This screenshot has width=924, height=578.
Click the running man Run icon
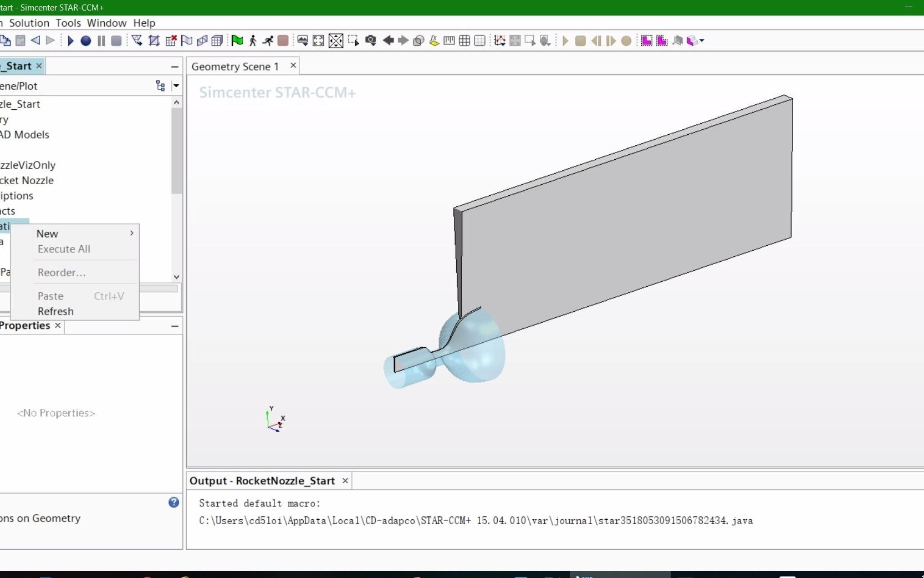268,40
